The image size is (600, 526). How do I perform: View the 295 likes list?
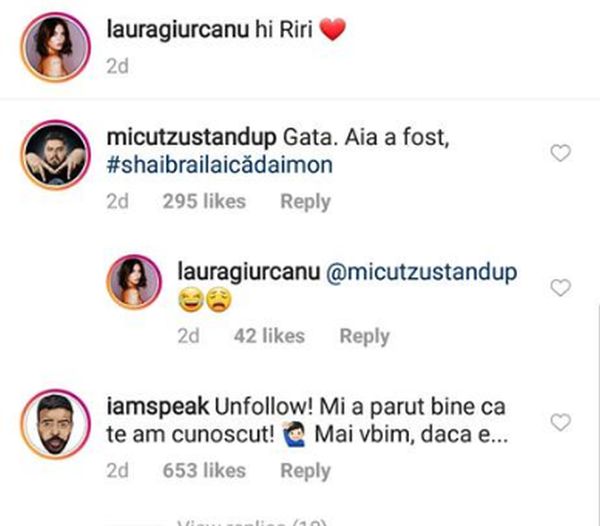(203, 201)
